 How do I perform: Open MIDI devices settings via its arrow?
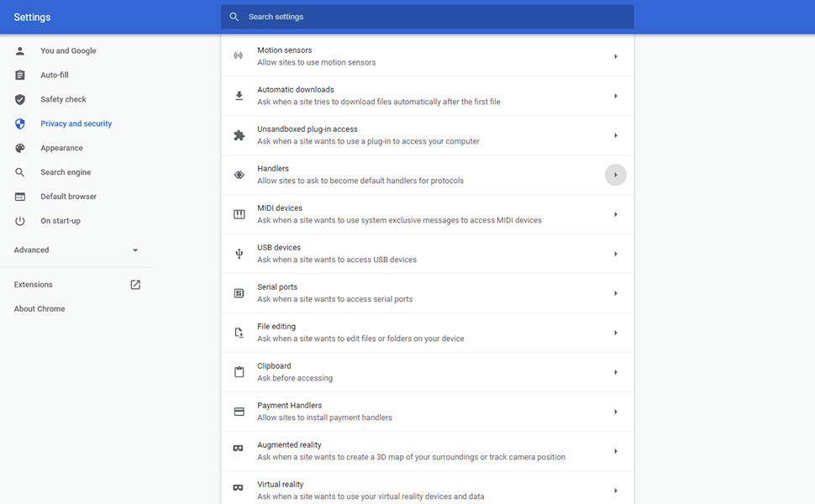coord(615,214)
